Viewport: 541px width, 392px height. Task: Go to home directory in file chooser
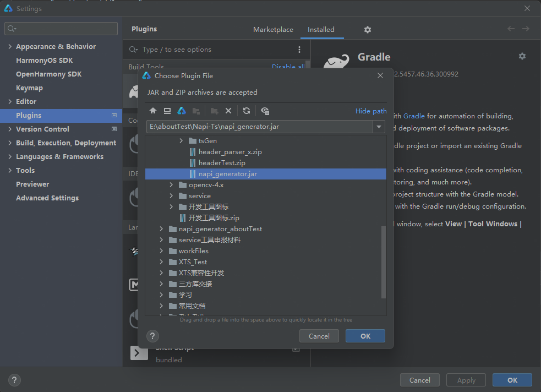(153, 111)
